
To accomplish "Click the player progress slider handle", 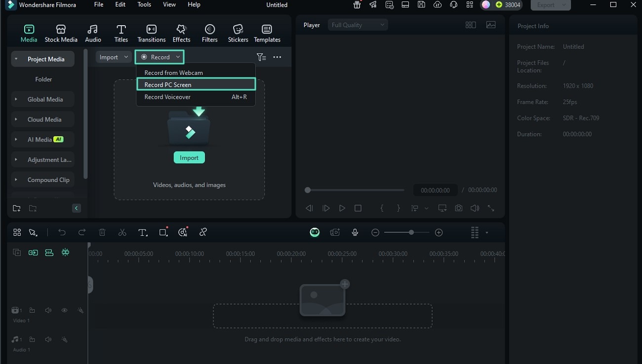I will (308, 190).
